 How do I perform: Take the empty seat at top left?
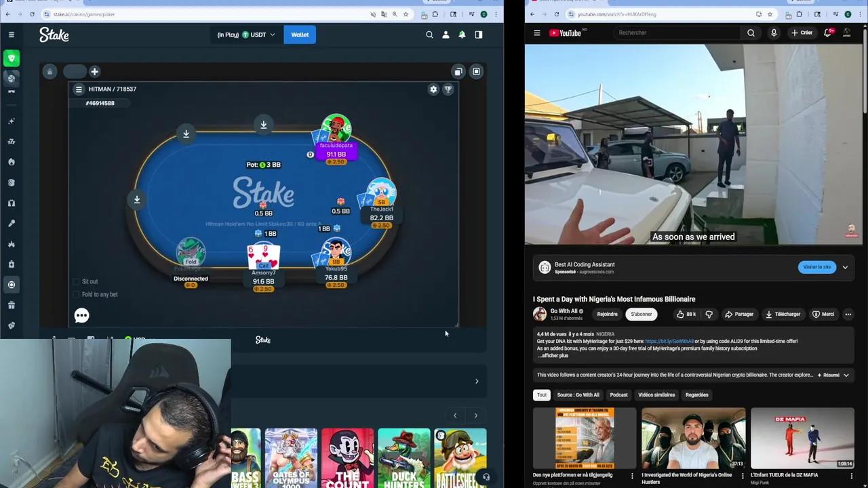[x=186, y=134]
